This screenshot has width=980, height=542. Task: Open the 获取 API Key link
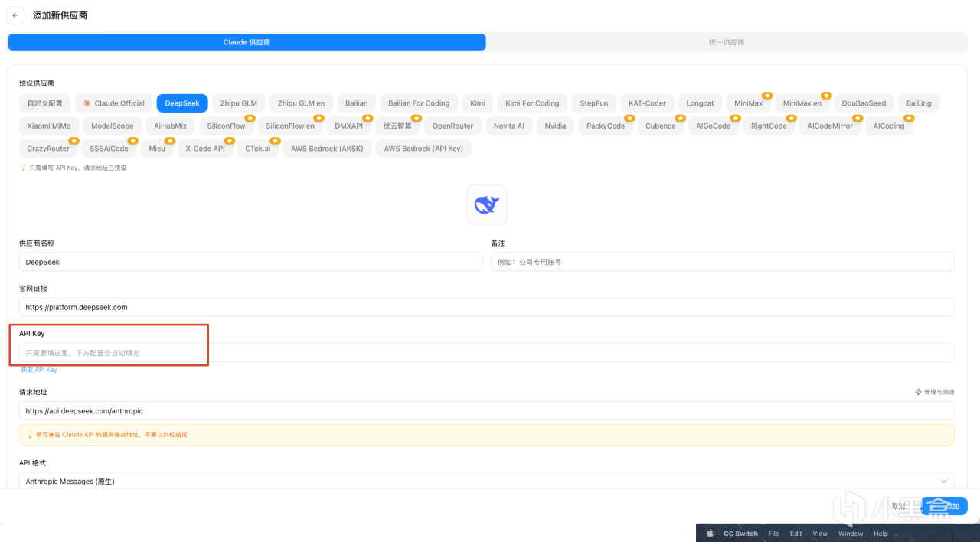click(x=39, y=370)
